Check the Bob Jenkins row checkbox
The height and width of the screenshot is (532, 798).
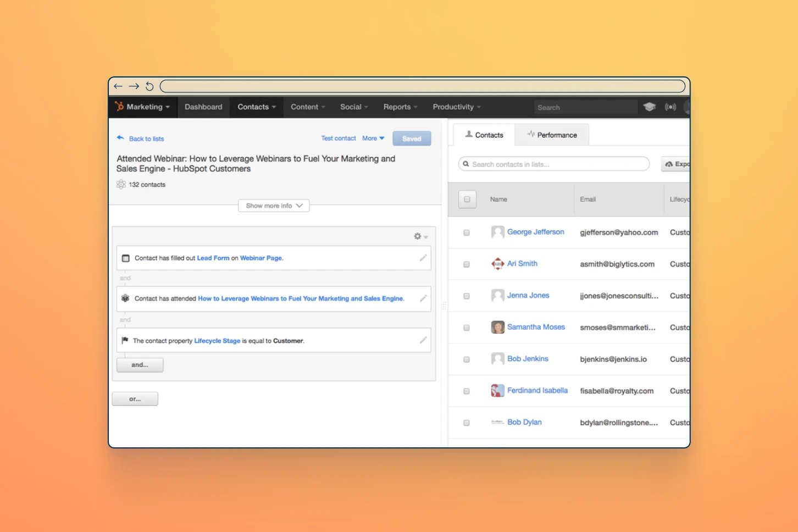[x=467, y=359]
